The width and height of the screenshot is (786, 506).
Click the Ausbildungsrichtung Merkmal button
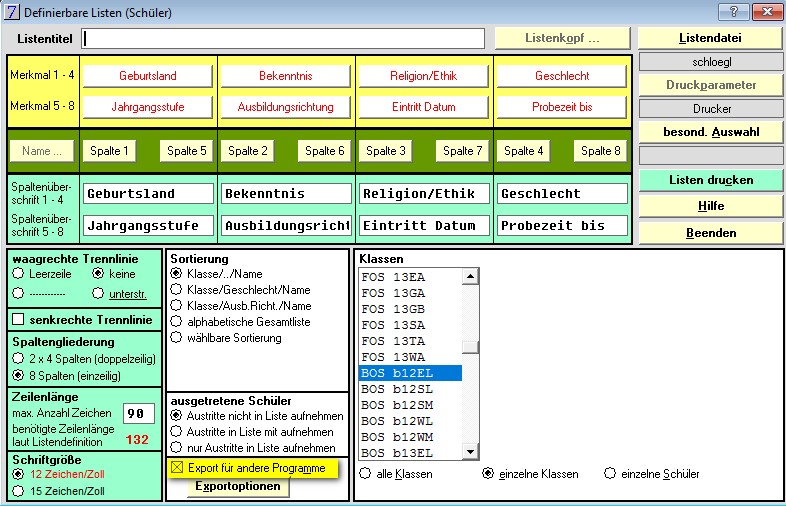(x=285, y=107)
